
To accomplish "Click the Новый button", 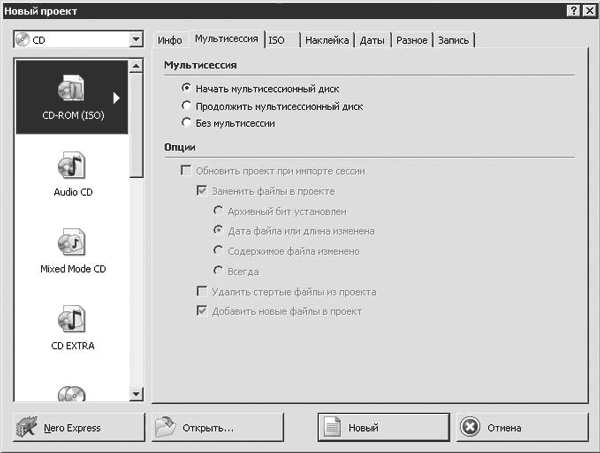I will tap(384, 427).
